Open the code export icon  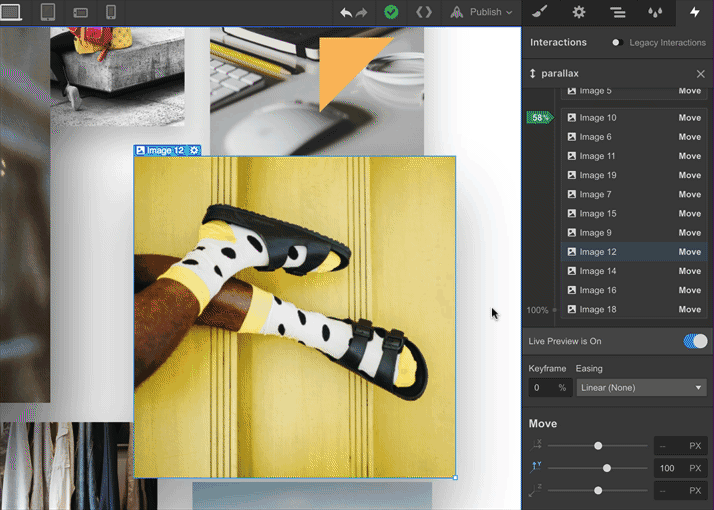[x=424, y=12]
